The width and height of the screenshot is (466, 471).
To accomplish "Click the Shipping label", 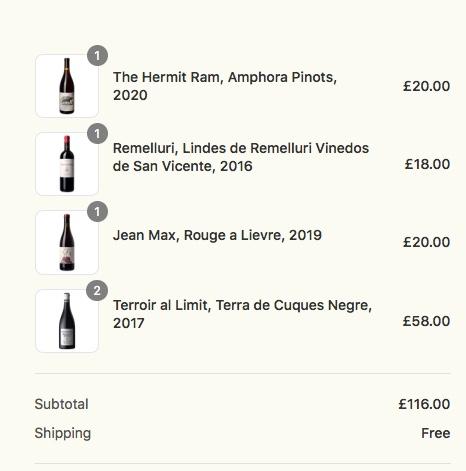I will point(63,433).
